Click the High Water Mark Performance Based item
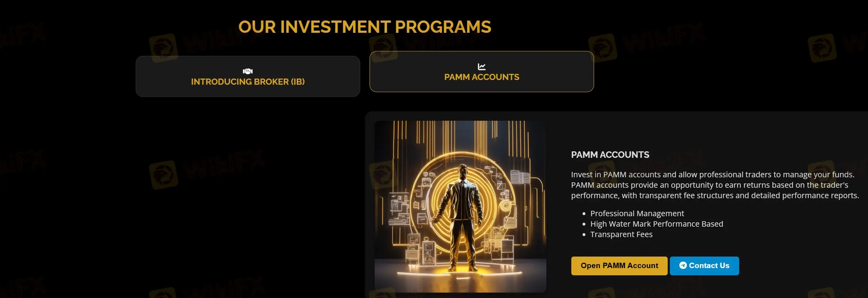 [657, 224]
